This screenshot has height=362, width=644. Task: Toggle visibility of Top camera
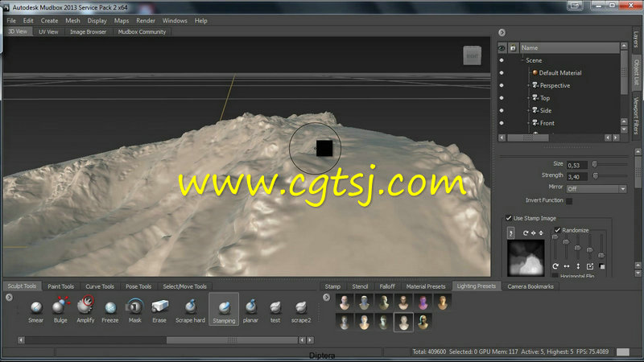coord(502,97)
